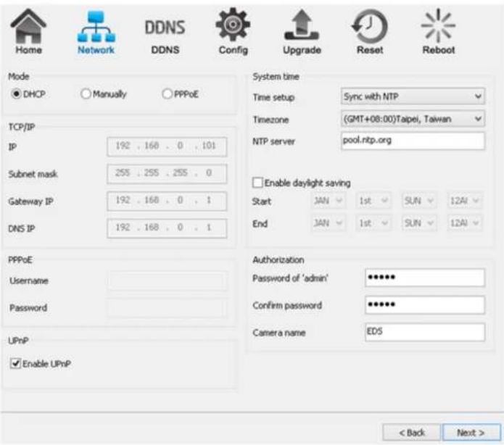The width and height of the screenshot is (504, 445).
Task: Open the Time setup dropdown
Action: click(413, 96)
